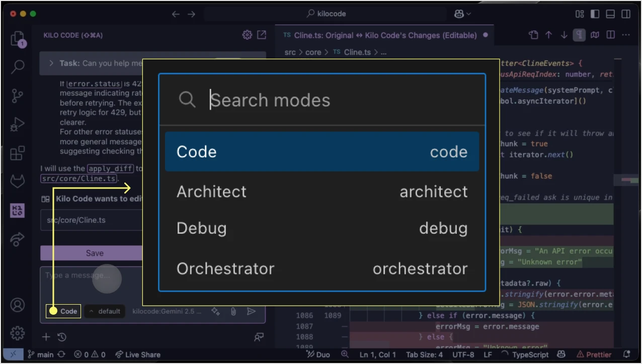Open errors and warnings in status bar

point(90,354)
